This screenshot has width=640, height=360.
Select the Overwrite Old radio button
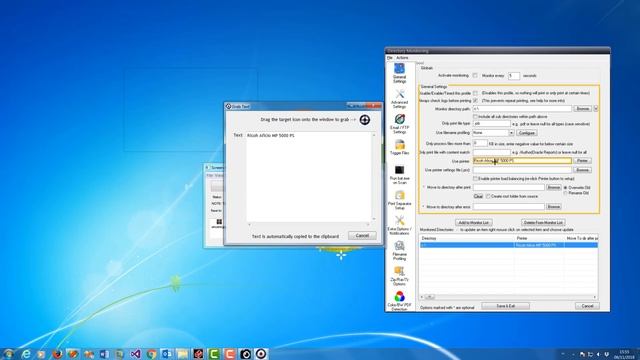[565, 188]
